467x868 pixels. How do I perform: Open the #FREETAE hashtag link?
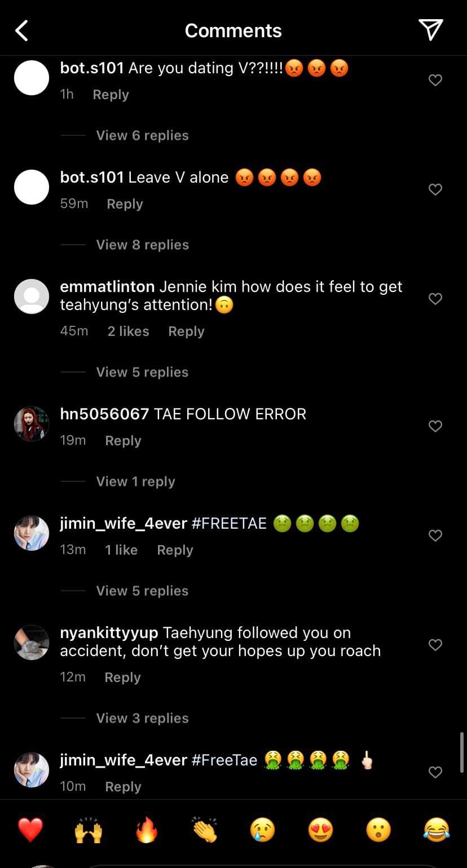pos(229,523)
